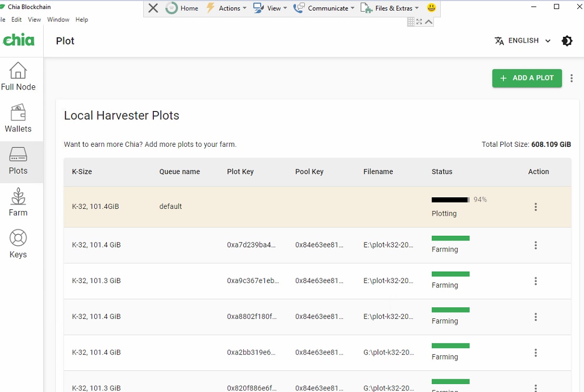Click plot key 0xa2bb319e6...
584x392 pixels.
pos(251,352)
